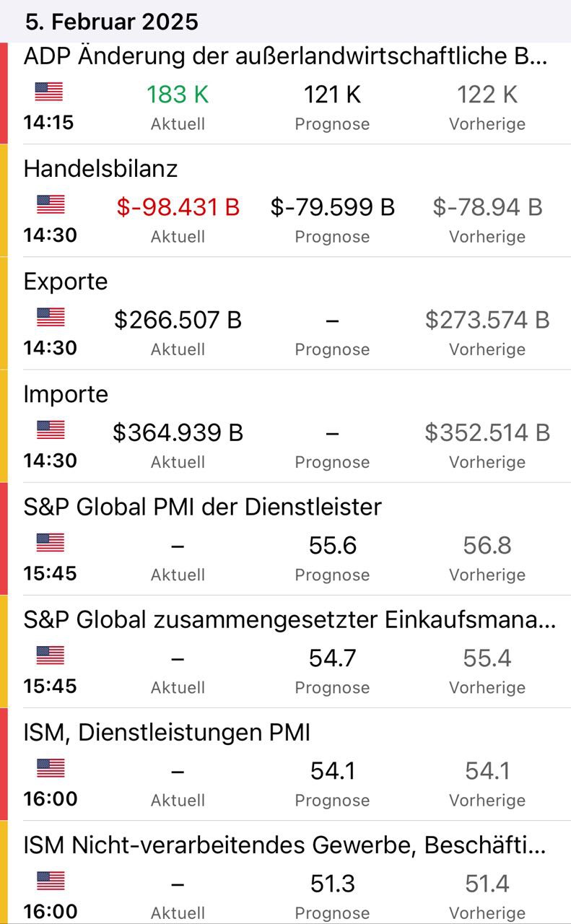
Task: Click the US flag under Importe
Action: point(50,430)
